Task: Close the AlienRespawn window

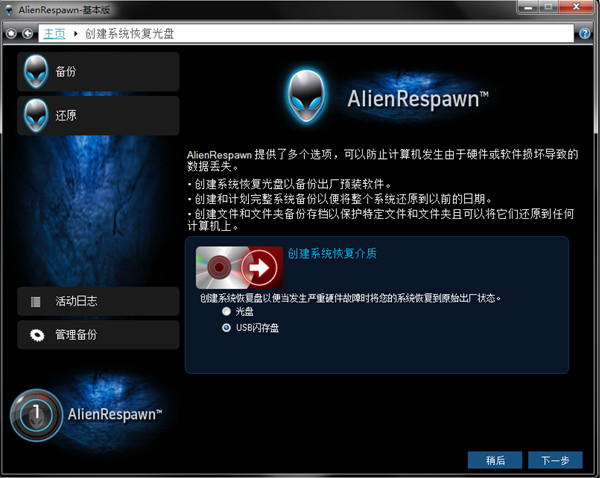Action: pos(576,7)
